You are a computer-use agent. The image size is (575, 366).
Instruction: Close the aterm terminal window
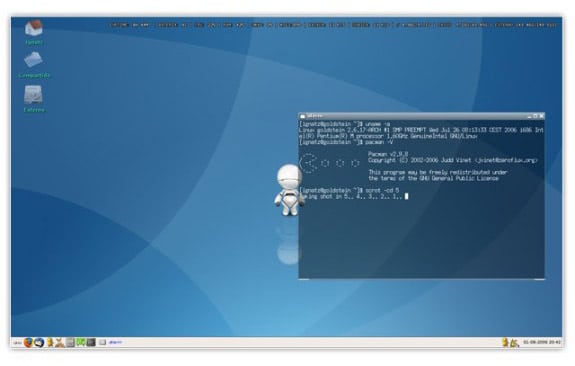coord(542,116)
